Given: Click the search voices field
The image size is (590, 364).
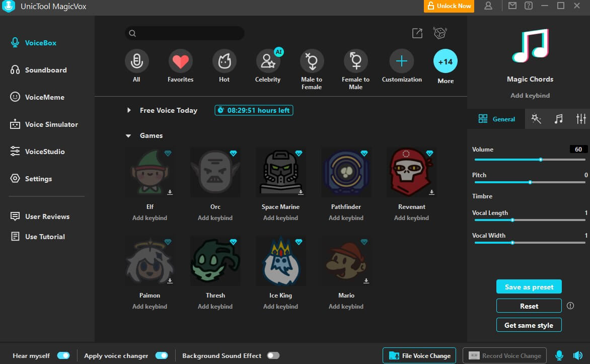Looking at the screenshot, I should point(185,33).
